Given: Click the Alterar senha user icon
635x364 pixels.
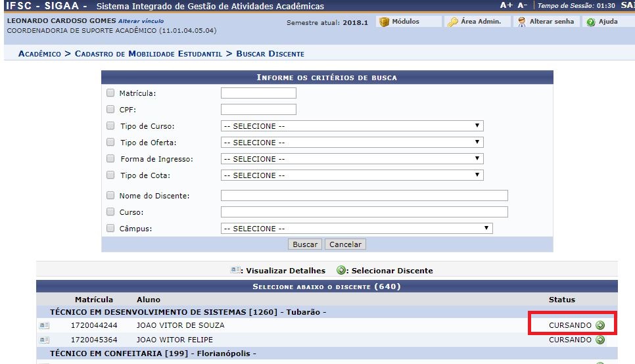Looking at the screenshot, I should 522,22.
